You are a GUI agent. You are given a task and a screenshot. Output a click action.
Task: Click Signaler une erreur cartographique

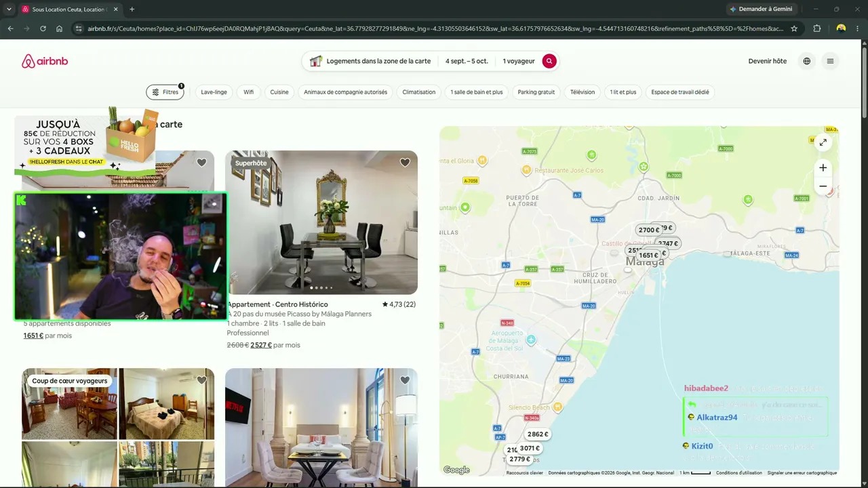802,472
